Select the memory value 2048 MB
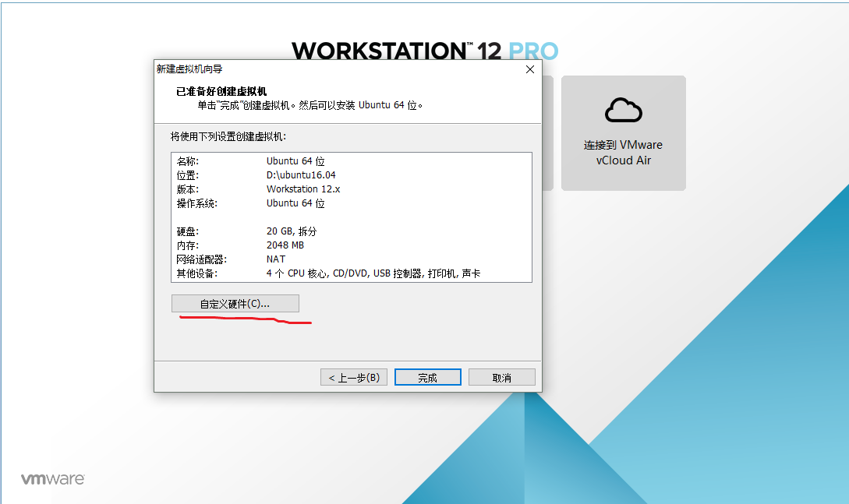This screenshot has width=849, height=504. coord(285,245)
